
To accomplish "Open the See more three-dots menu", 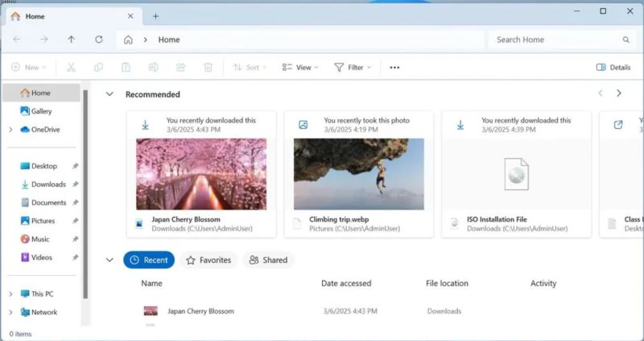I will click(394, 68).
